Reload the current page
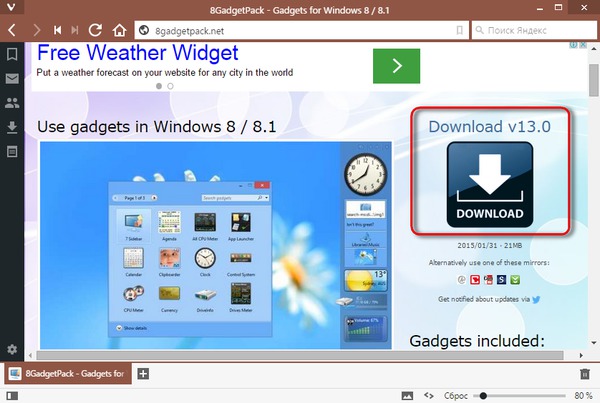Viewport: 600px width, 403px height. [95, 30]
